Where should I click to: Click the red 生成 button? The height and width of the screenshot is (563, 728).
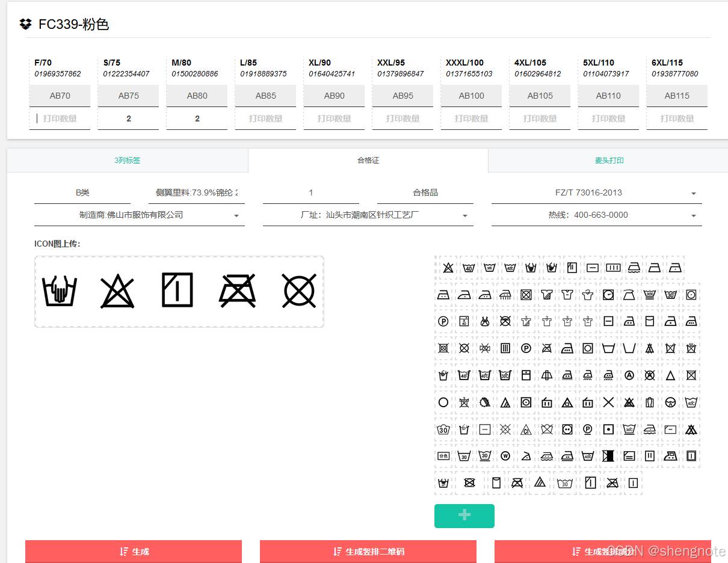pyautogui.click(x=133, y=551)
